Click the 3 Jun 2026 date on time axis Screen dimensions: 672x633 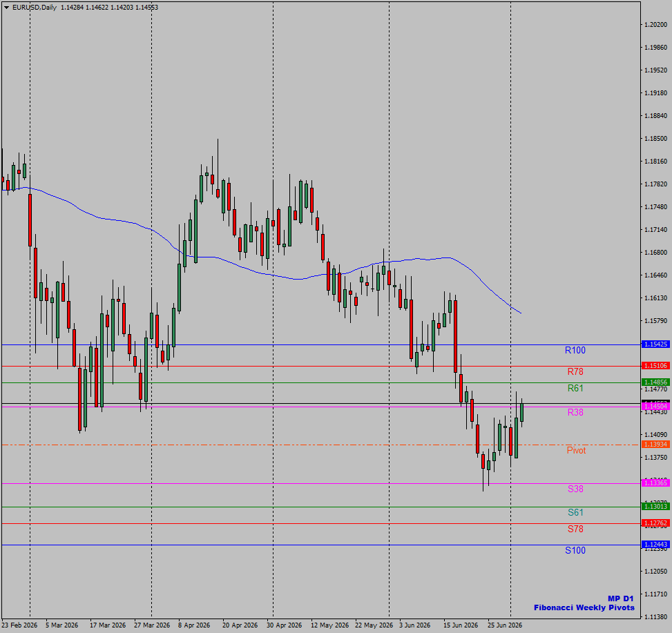click(x=414, y=625)
